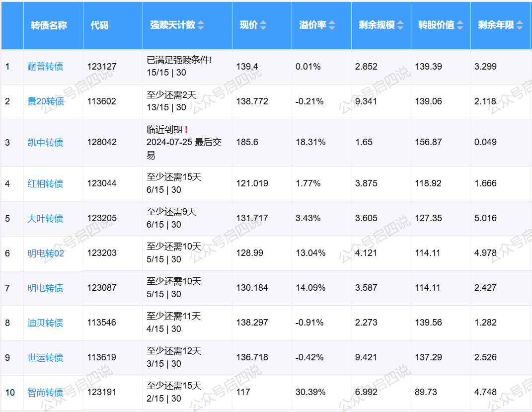Viewport: 532px width, 412px height.
Task: Click the 凯中转债 link
Action: 45,143
